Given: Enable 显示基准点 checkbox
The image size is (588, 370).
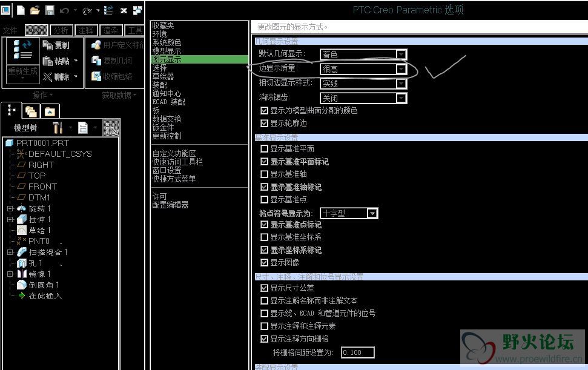Looking at the screenshot, I should pos(265,199).
